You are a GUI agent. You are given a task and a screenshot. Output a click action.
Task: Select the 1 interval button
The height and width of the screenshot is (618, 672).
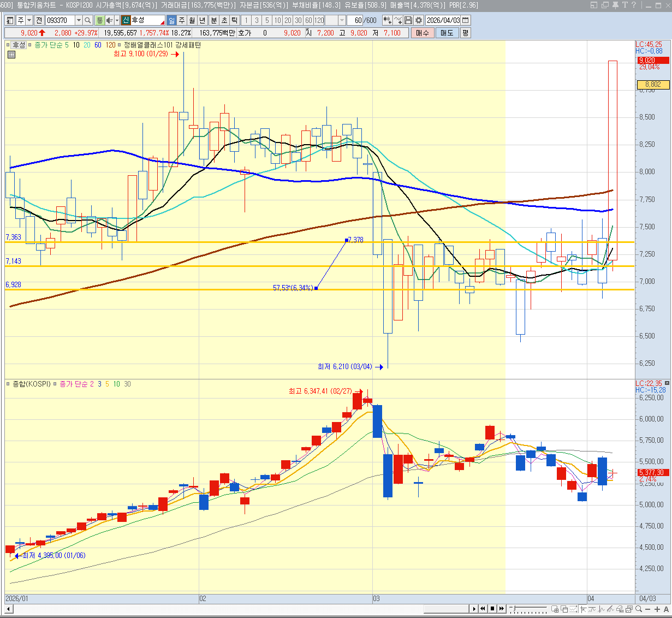click(x=246, y=20)
